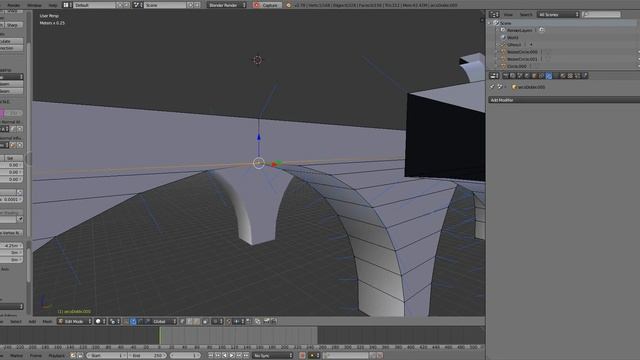Open the Properties editor type icon
The image size is (640, 360).
pos(494,76)
